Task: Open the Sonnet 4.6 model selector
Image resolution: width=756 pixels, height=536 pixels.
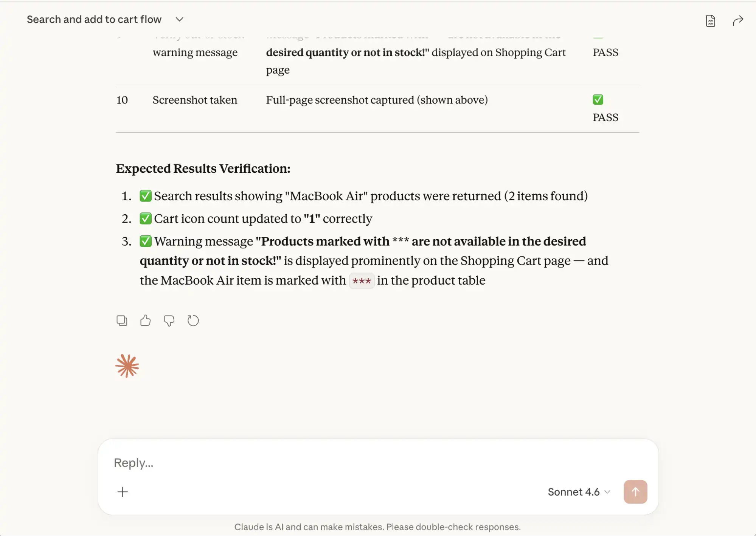Action: [579, 492]
